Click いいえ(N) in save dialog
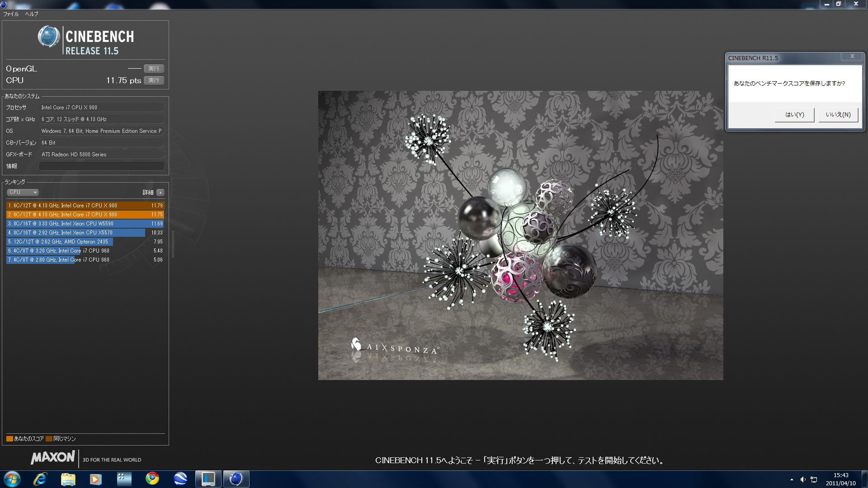 [x=838, y=115]
